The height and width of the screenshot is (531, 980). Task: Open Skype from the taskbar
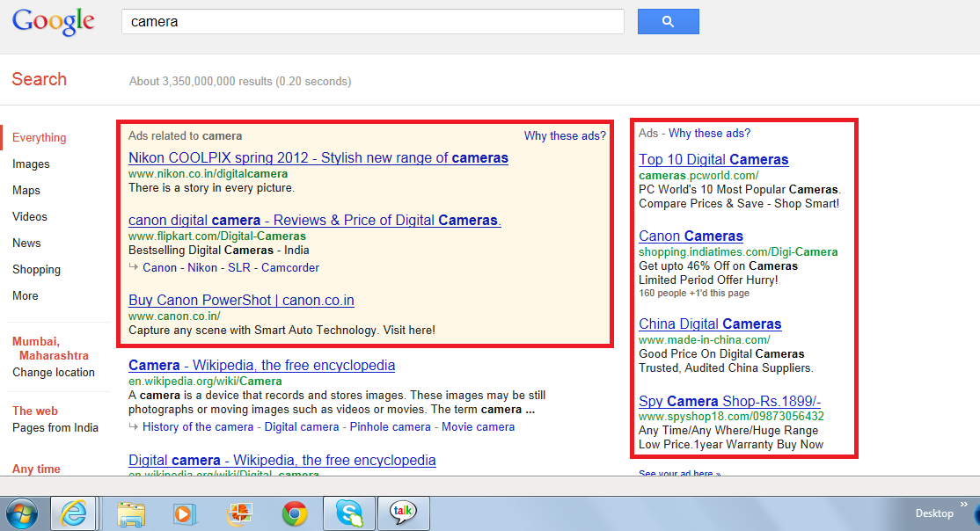click(x=348, y=513)
